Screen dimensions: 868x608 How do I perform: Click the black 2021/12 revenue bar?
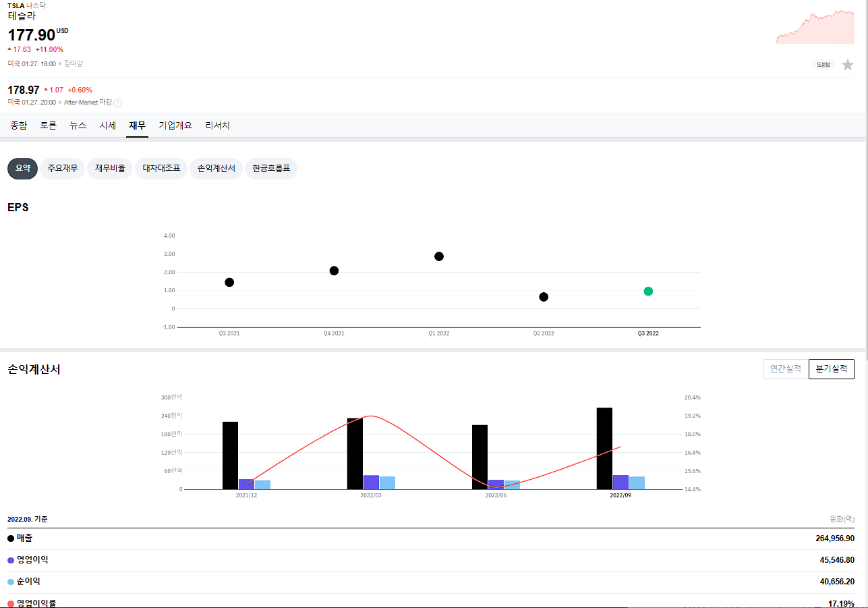(x=230, y=455)
